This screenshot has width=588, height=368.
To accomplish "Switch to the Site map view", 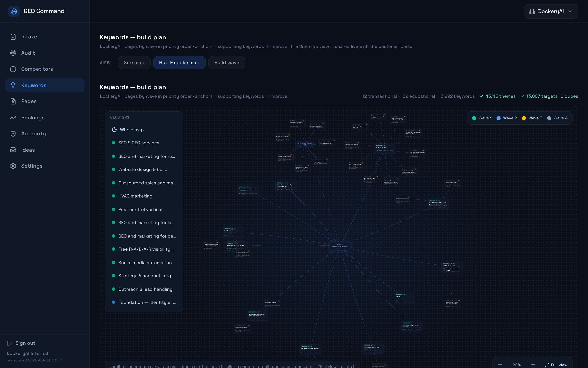I will tap(134, 63).
